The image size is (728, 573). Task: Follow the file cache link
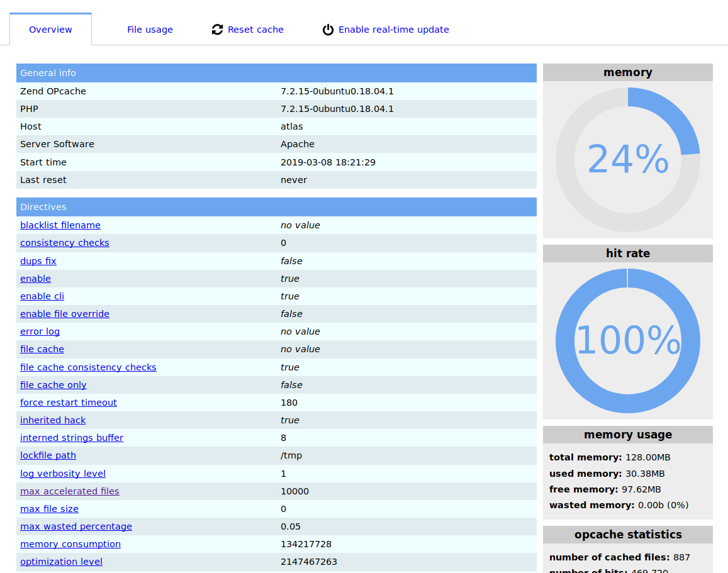(42, 349)
